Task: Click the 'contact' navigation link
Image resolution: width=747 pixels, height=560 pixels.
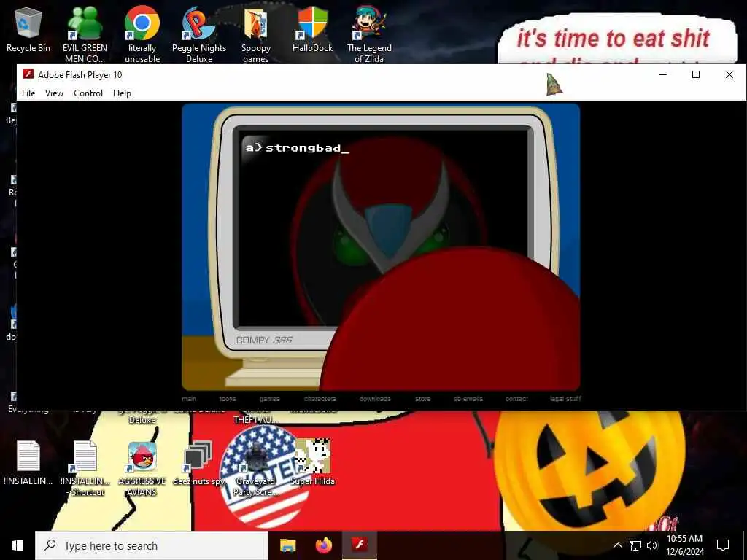Action: 516,399
